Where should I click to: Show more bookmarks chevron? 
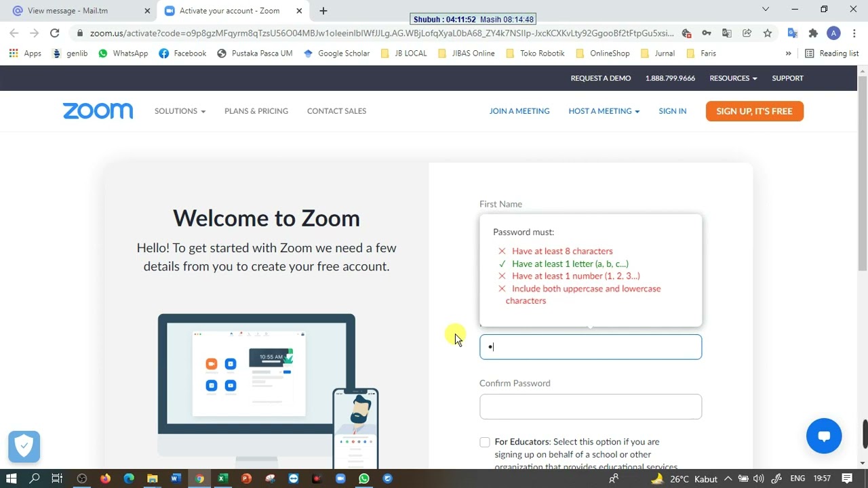(788, 54)
